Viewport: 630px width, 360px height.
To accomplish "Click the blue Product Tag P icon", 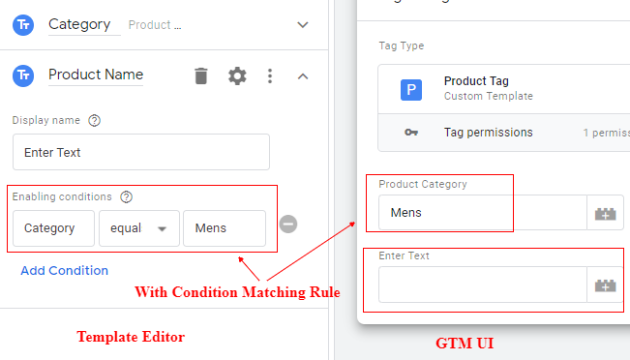I will (x=411, y=90).
